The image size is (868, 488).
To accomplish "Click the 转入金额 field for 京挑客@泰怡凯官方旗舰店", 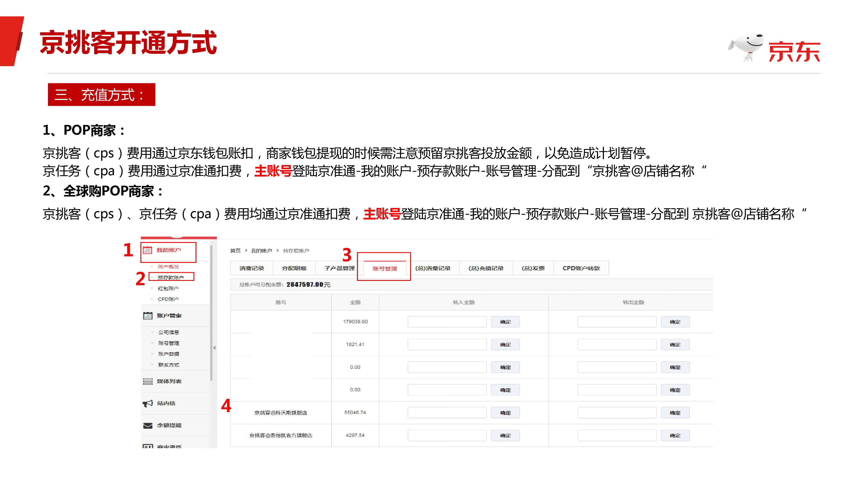I will tap(447, 435).
